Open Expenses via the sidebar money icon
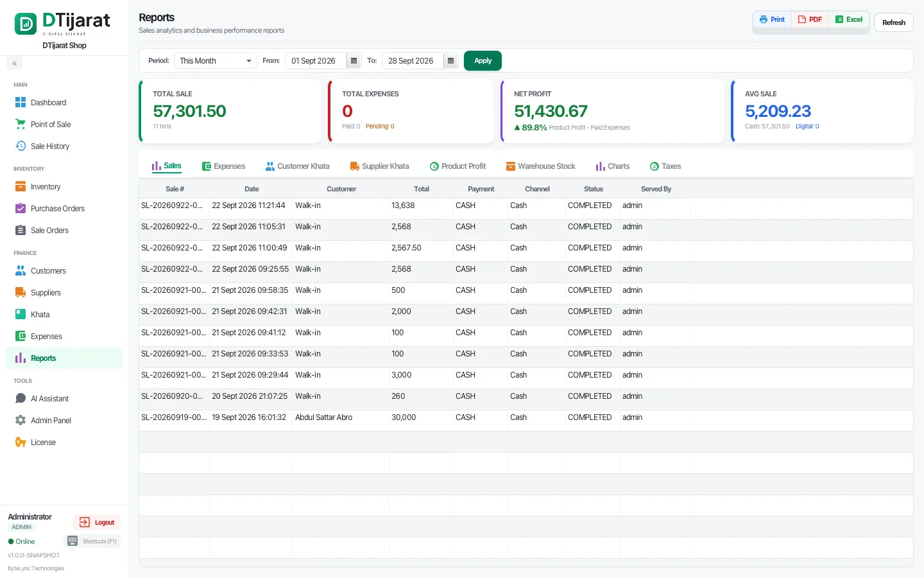Screen dimensions: 924x578 click(21, 337)
